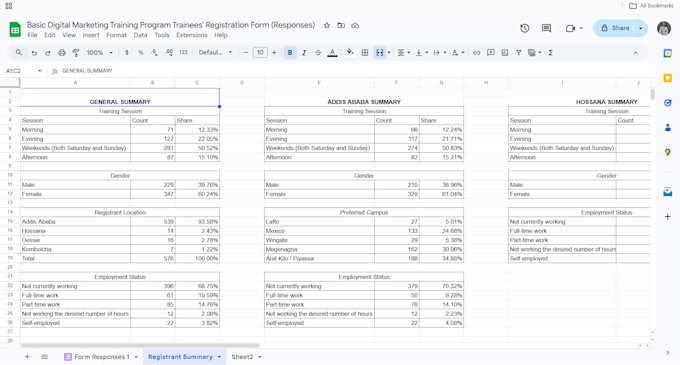This screenshot has height=365, width=680.
Task: Open the File menu
Action: click(32, 35)
